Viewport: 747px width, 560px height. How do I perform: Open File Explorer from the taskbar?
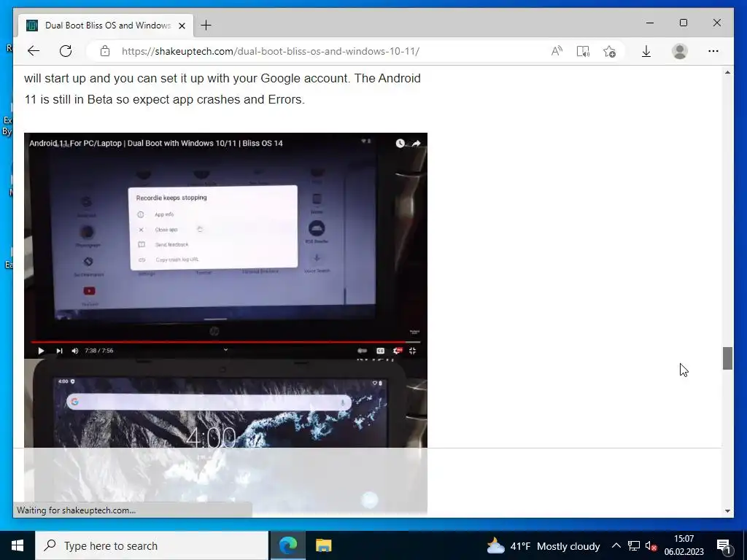323,545
